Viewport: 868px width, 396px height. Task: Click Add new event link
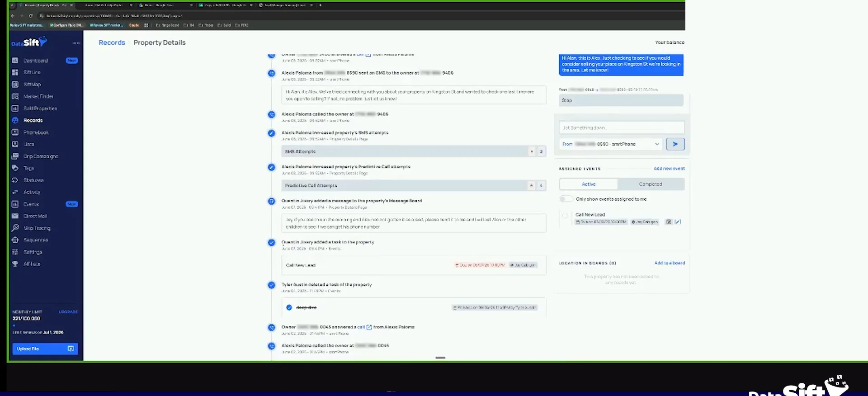(669, 169)
